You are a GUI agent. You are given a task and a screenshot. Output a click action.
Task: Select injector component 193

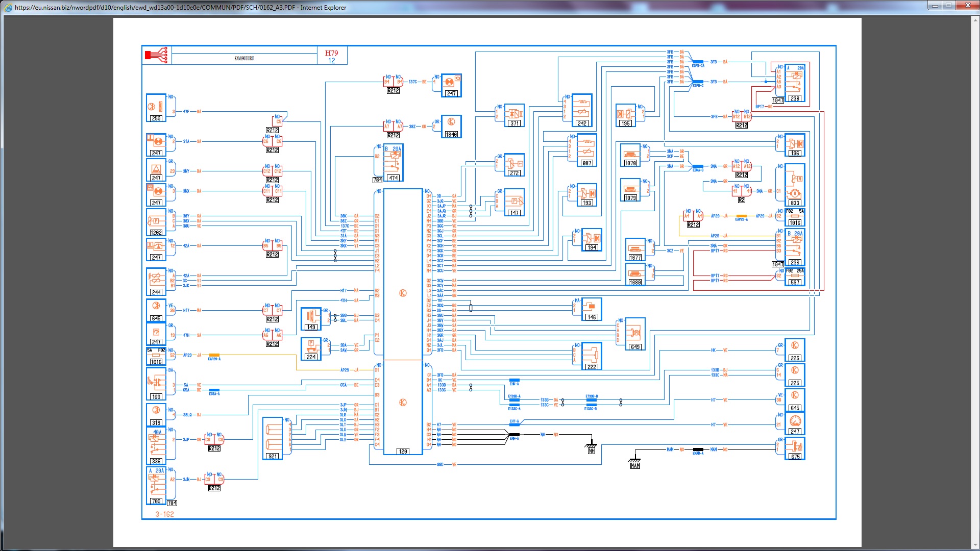tap(587, 195)
